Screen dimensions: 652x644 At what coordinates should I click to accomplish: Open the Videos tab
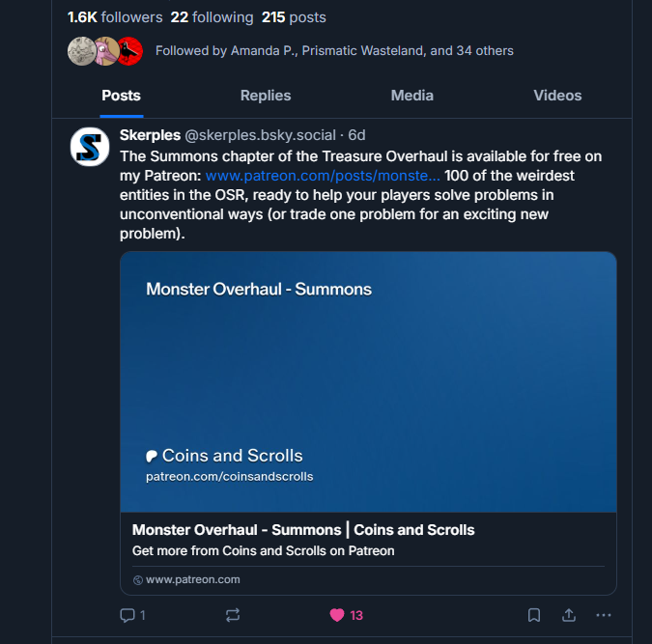(x=557, y=96)
